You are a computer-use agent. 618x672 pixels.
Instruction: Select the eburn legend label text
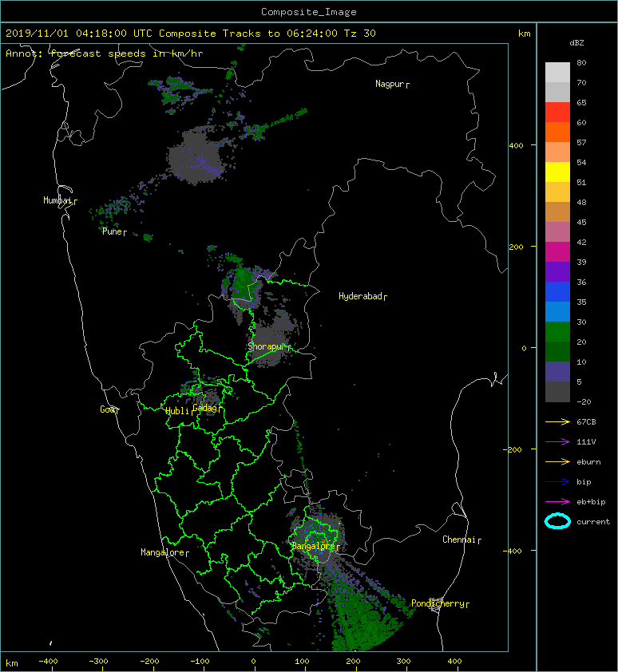pos(588,462)
